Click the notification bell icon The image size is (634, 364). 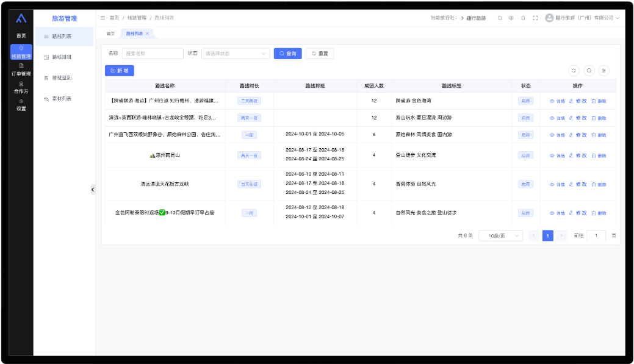[523, 18]
